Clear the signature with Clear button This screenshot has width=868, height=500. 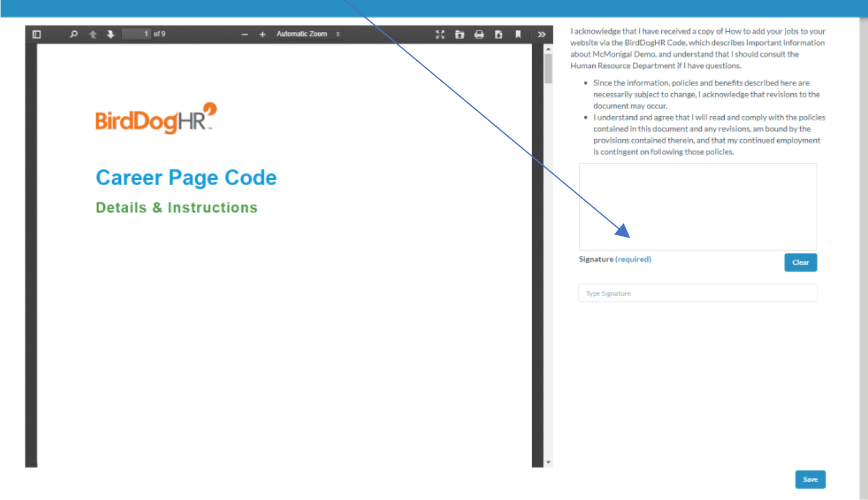800,262
